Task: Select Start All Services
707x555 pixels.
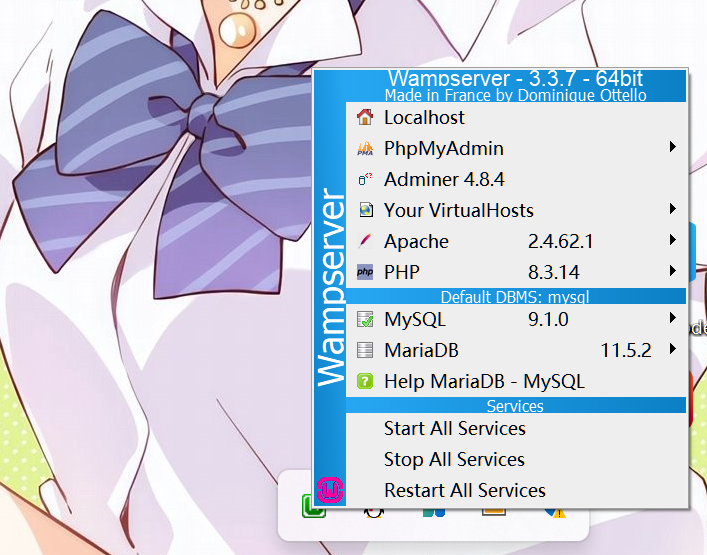Action: click(x=454, y=428)
